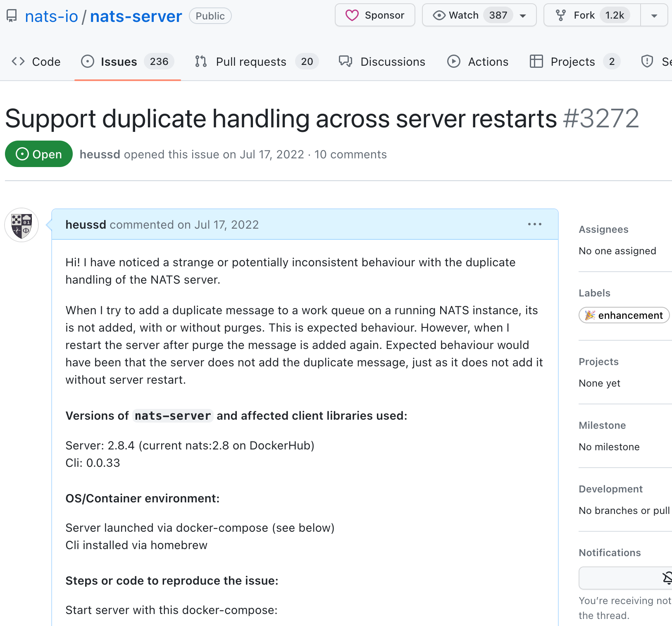The image size is (672, 626).
Task: Click the 1.2k fork count
Action: tap(615, 15)
